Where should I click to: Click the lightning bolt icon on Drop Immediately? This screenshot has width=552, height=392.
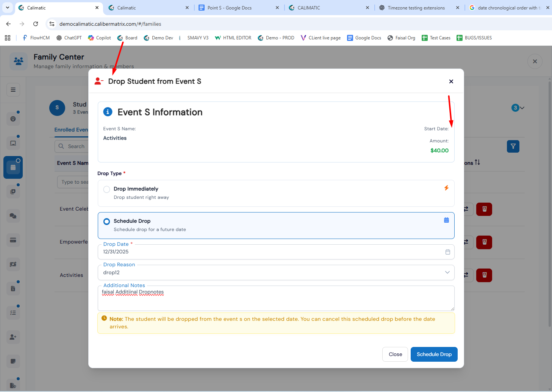pyautogui.click(x=446, y=188)
